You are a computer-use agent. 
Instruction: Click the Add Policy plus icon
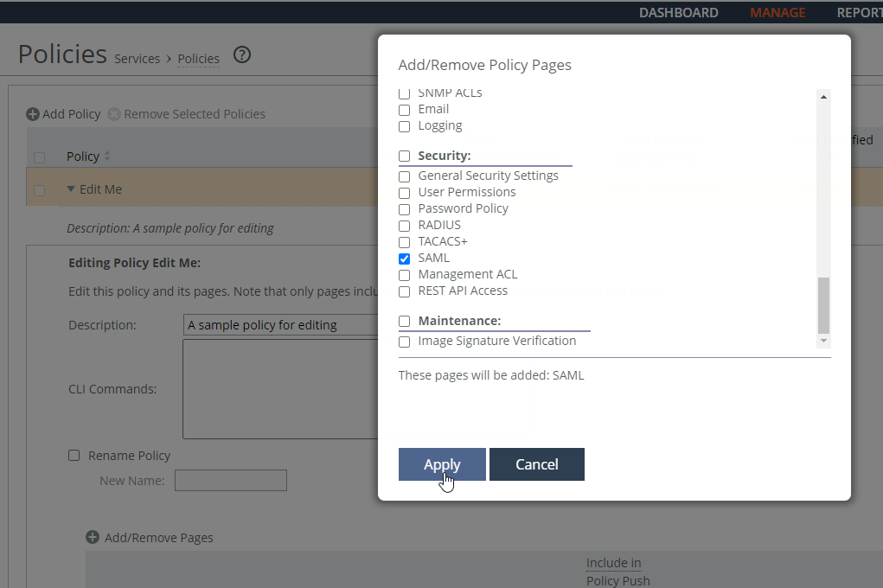click(x=32, y=114)
